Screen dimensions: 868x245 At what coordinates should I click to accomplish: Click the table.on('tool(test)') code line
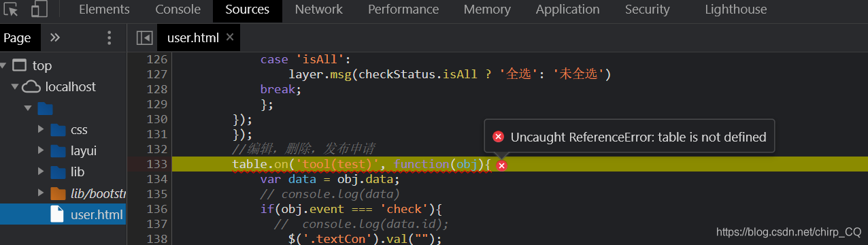pos(361,163)
